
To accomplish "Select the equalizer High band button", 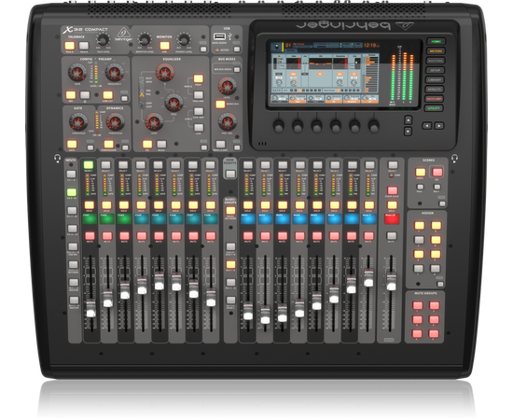I will (199, 78).
